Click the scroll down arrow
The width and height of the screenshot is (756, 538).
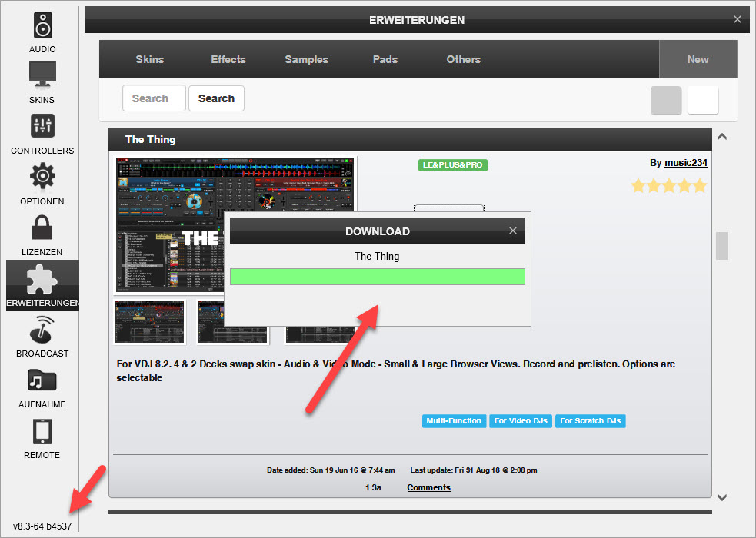pyautogui.click(x=721, y=497)
